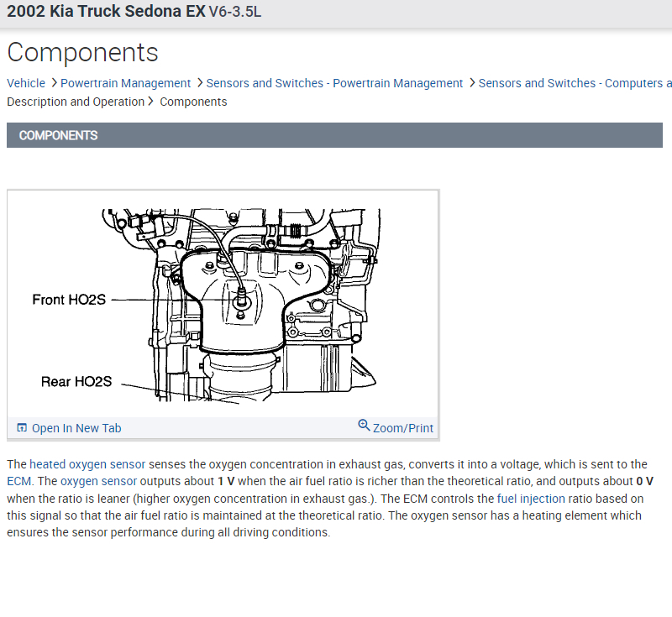The image size is (672, 617).
Task: Click the COMPONENTS section header bar
Action: coord(334,135)
